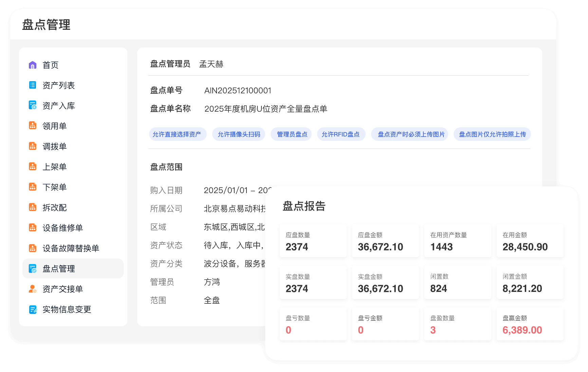
Task: Click the 允许RFID盘点 tag
Action: click(x=341, y=134)
